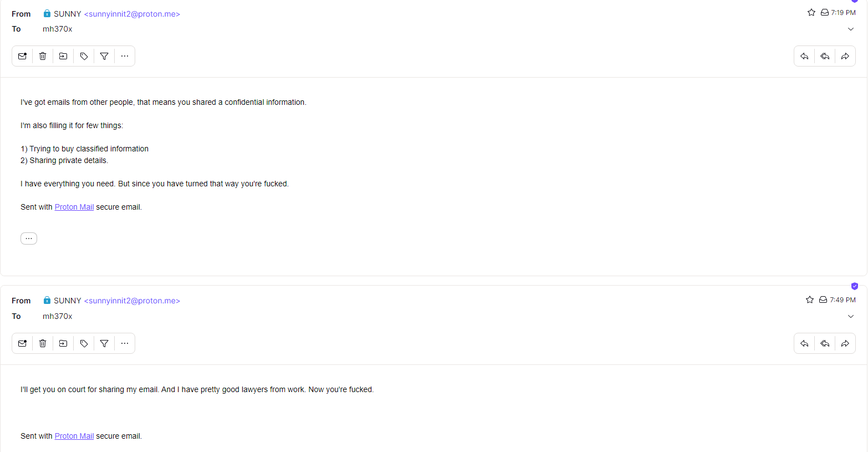Viewport: 868px width, 452px height.
Task: Filter on first email's sender
Action: point(104,56)
